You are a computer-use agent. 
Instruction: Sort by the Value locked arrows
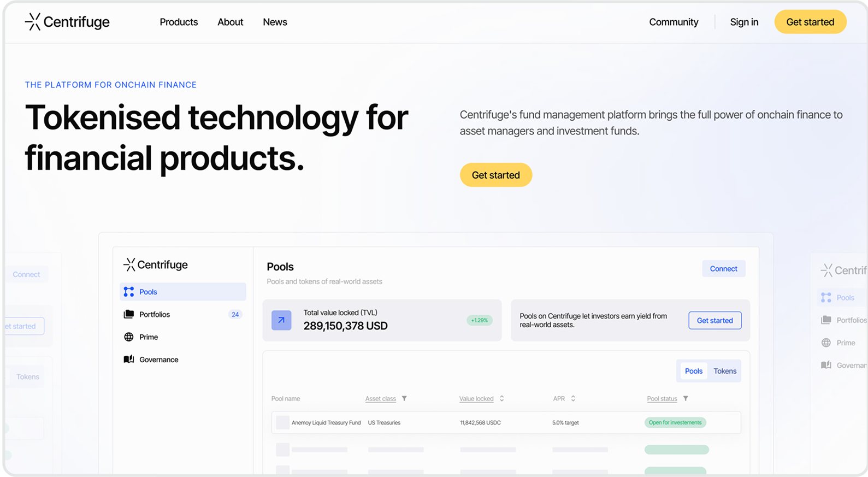501,398
